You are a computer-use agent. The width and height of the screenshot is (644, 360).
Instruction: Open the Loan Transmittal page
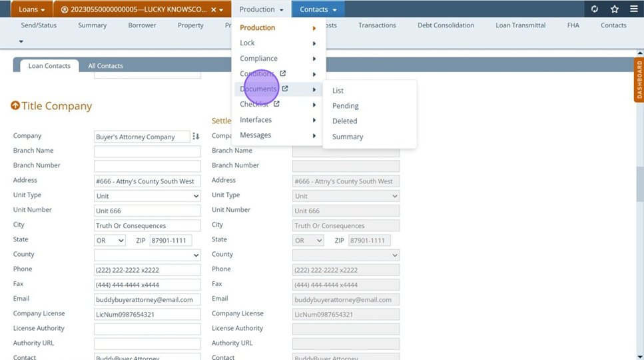[x=520, y=25]
